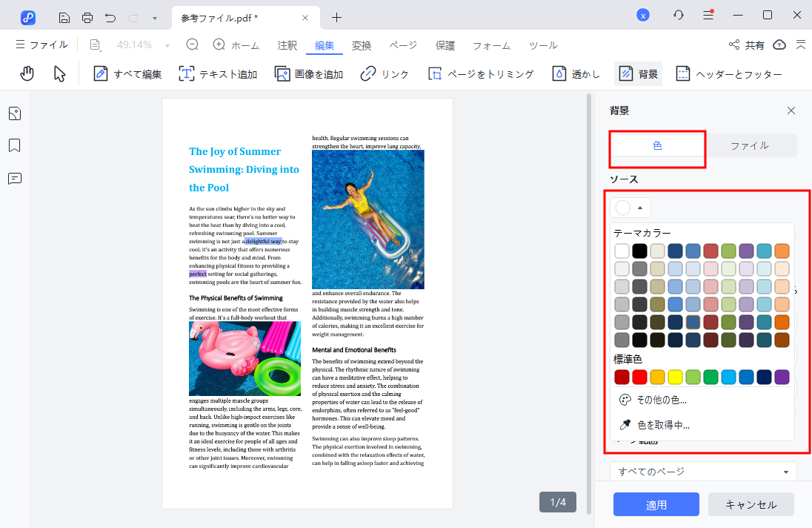Switch to the ファイル background source tab

[x=749, y=145]
